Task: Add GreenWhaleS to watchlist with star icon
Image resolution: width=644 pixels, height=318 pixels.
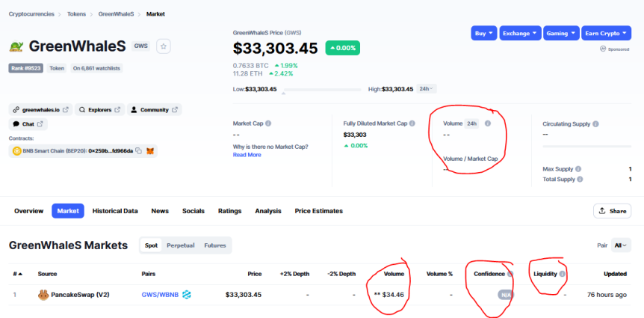Action: (x=164, y=46)
